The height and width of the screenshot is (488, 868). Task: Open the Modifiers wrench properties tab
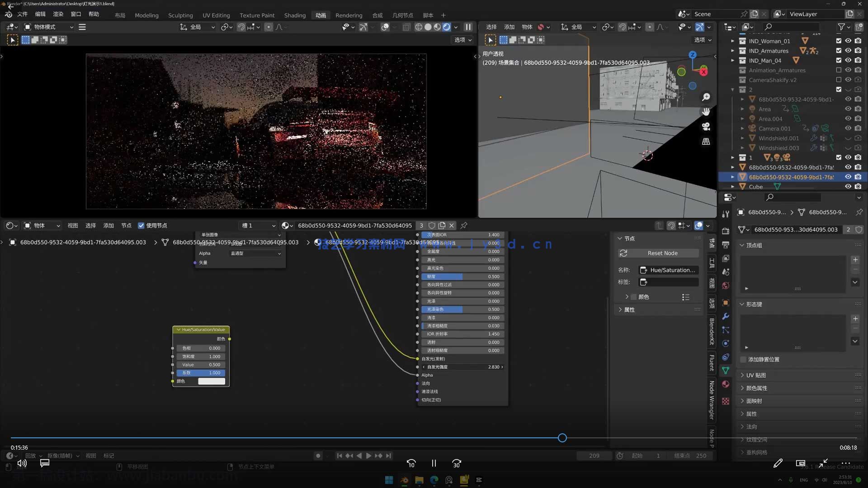click(x=726, y=316)
